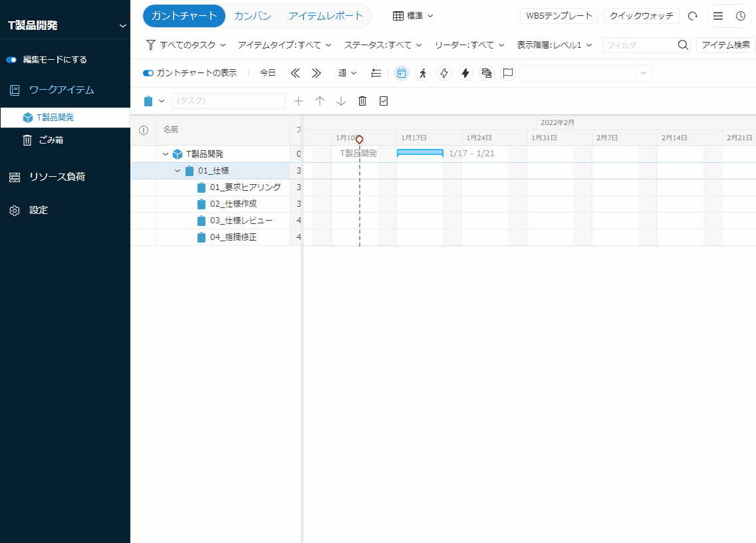
Task: Switch to the カンバン tab
Action: (253, 16)
